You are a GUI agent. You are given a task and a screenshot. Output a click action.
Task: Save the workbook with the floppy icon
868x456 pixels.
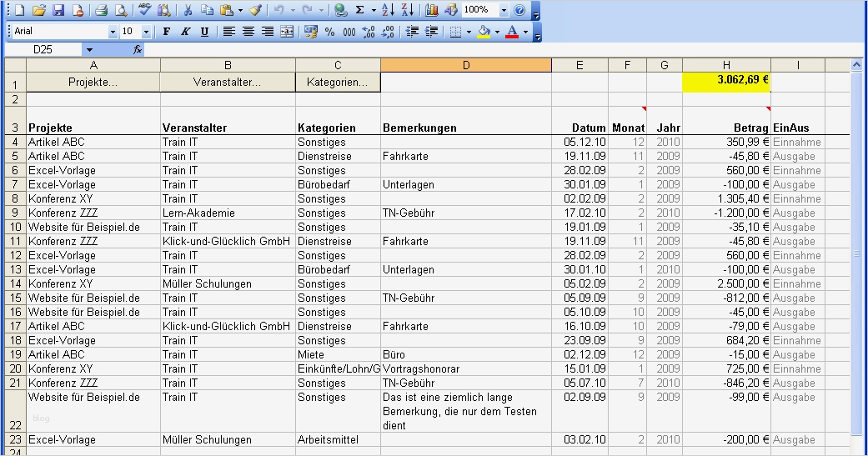(58, 10)
